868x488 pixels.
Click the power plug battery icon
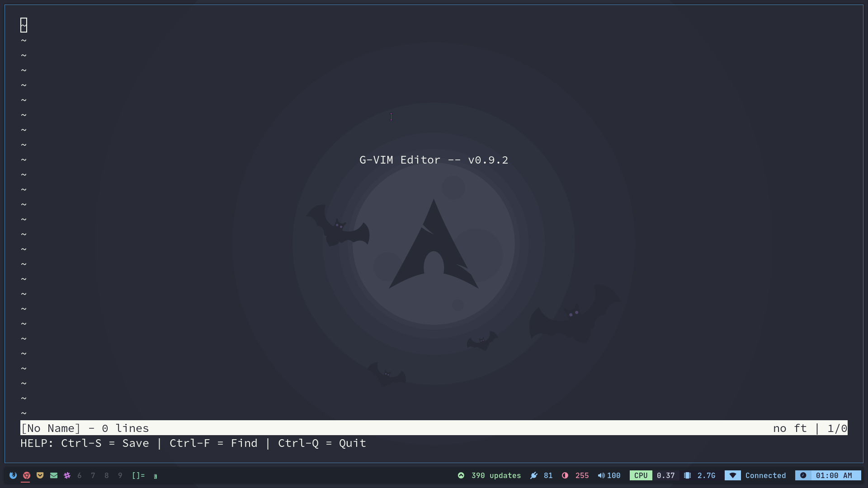click(x=534, y=475)
